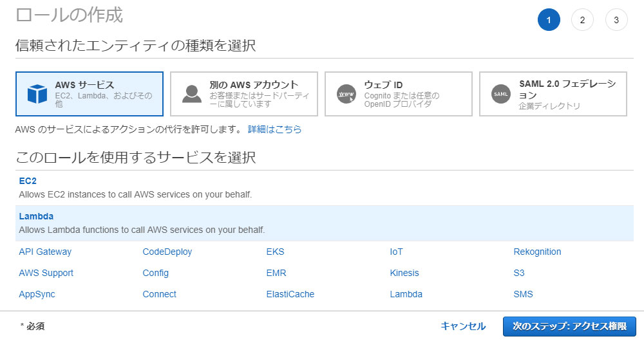Click the 信頼されたエンティティの種類を選択 heading

(x=135, y=45)
